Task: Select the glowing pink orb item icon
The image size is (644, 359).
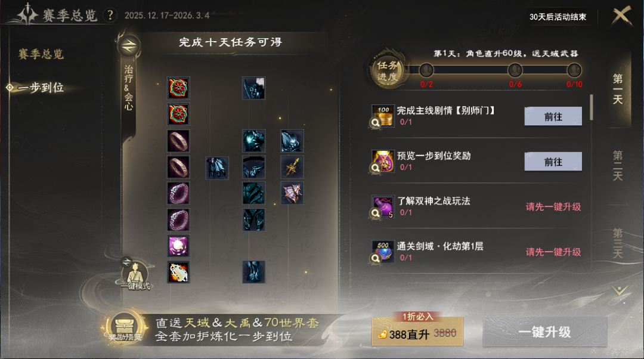Action: [178, 246]
